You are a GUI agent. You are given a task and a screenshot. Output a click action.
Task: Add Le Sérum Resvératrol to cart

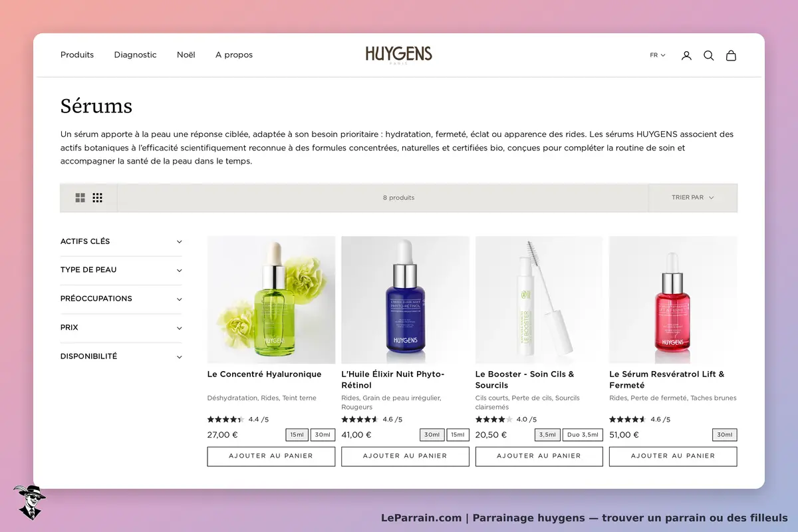[673, 456]
